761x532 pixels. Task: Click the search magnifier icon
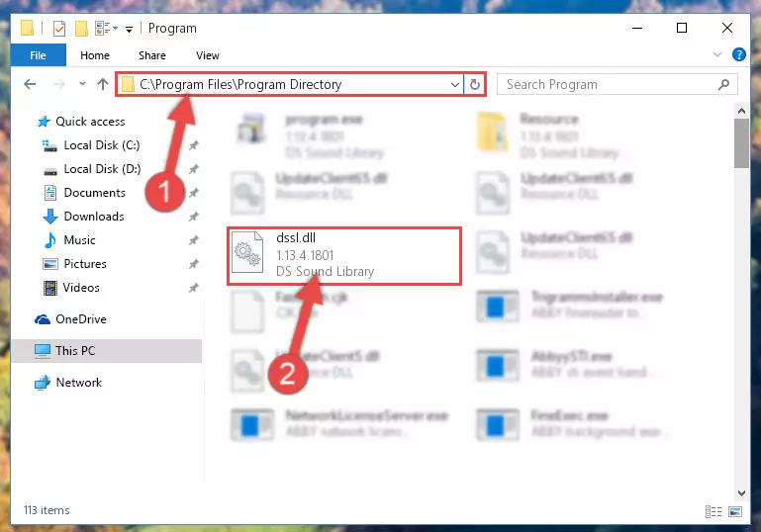pos(723,84)
